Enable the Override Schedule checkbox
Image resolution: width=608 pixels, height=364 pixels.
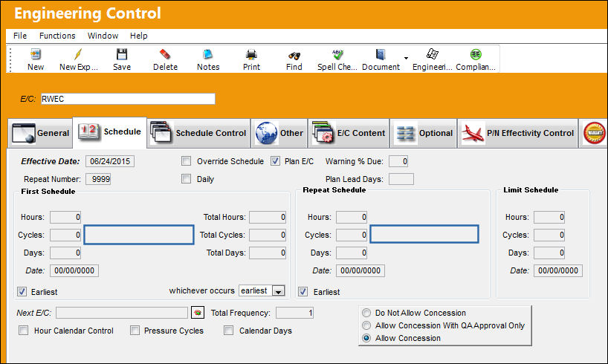click(x=186, y=161)
